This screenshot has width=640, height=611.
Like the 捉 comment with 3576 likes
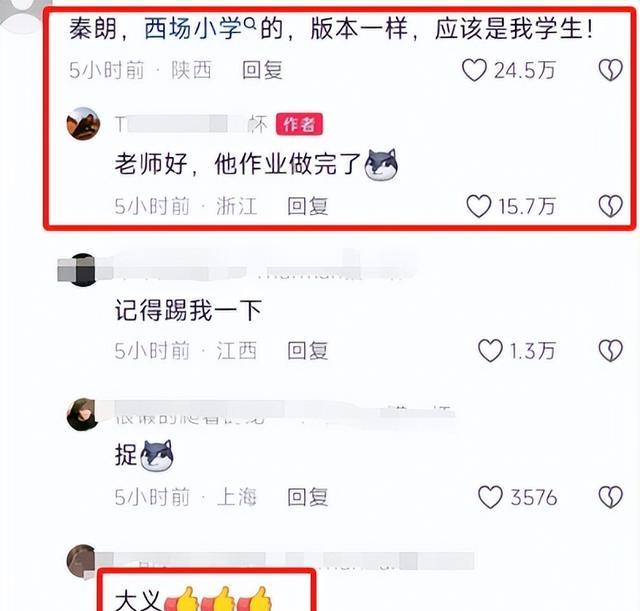(490, 497)
